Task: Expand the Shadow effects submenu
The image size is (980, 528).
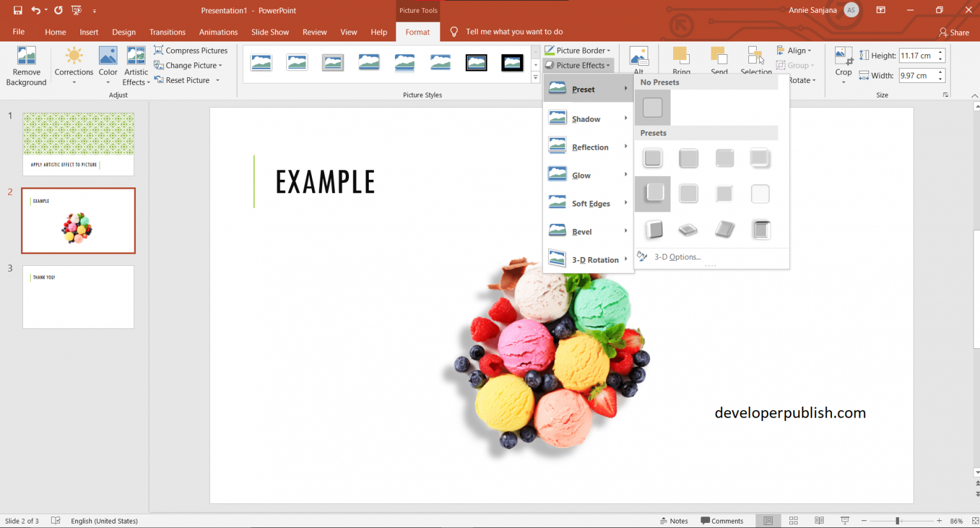Action: point(586,119)
